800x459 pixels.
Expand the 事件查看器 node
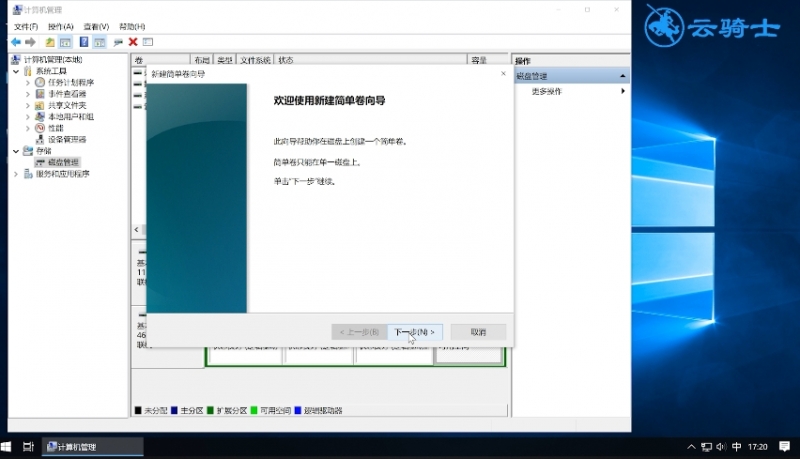pyautogui.click(x=28, y=94)
